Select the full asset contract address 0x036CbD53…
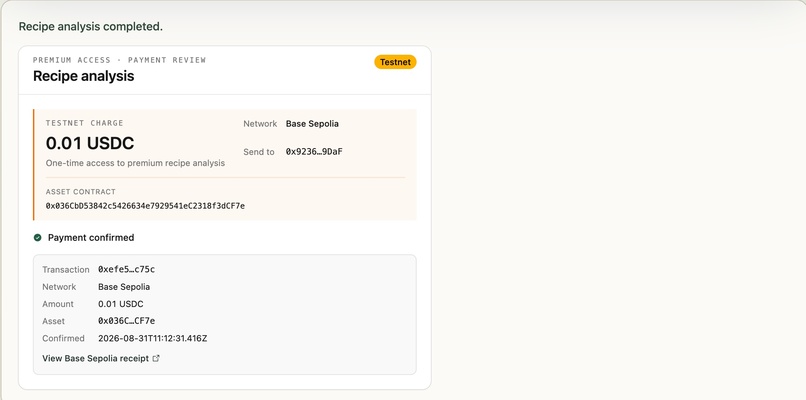The image size is (806, 400). click(x=145, y=206)
